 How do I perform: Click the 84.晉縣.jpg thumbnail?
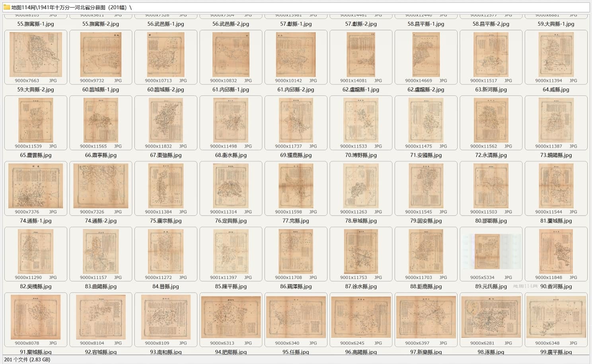click(x=166, y=252)
